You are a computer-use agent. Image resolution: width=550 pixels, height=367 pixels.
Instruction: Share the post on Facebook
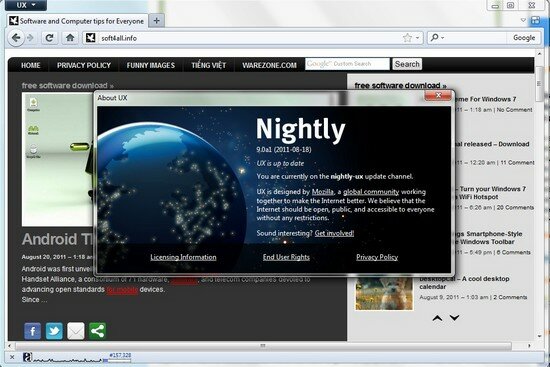click(x=32, y=331)
